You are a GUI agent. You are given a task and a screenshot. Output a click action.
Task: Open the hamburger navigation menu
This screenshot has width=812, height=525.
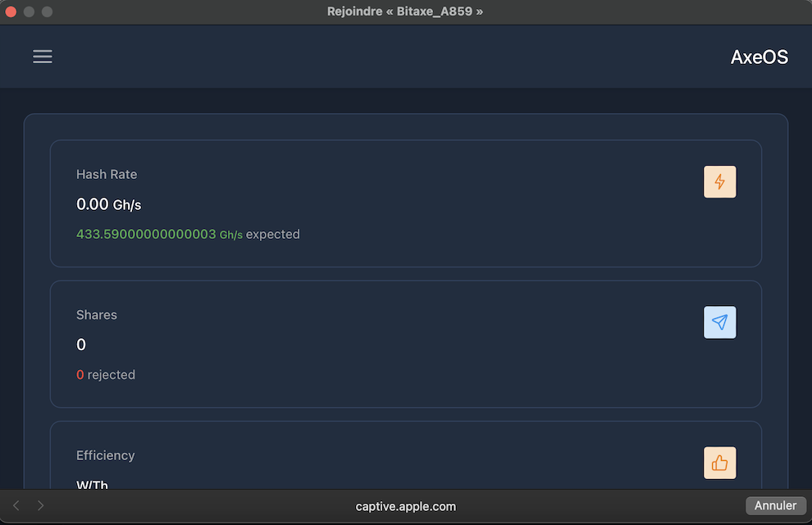(43, 56)
